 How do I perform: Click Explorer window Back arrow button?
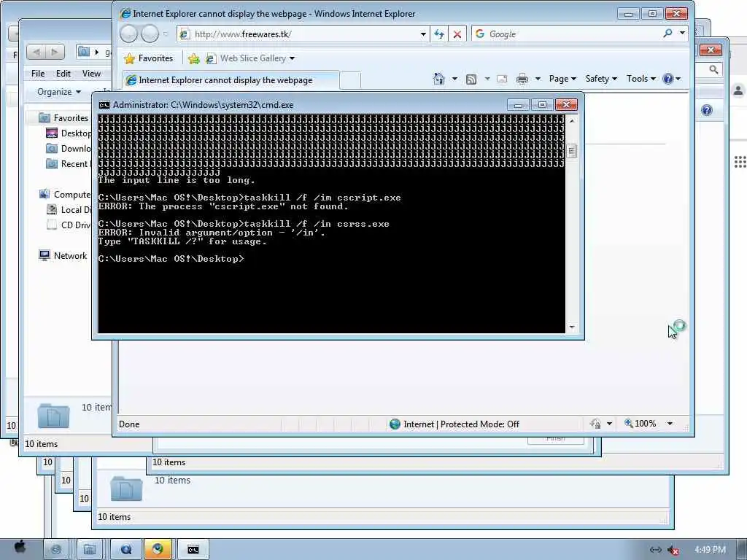[x=36, y=52]
